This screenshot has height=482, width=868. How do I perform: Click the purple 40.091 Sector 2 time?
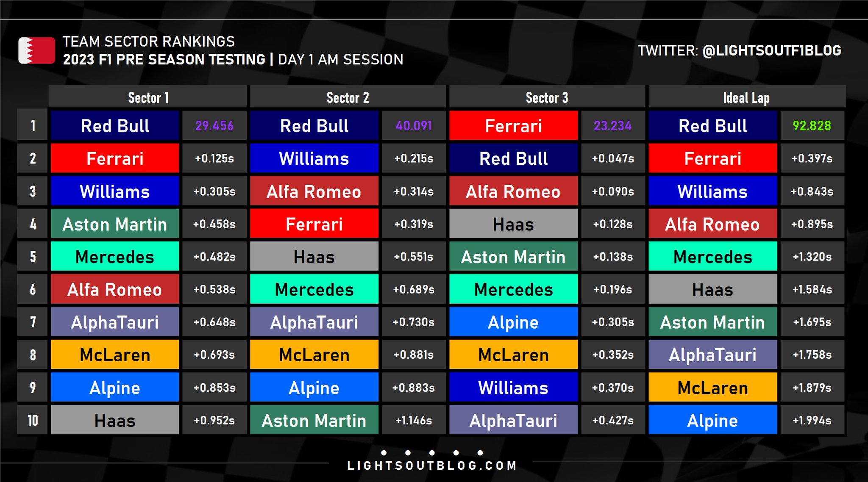pos(414,126)
